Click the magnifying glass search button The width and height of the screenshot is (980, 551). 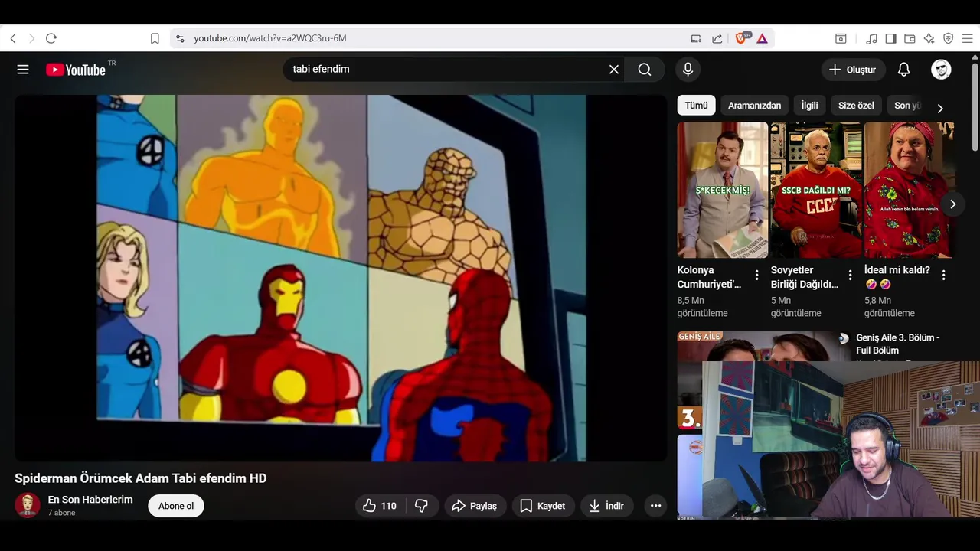click(x=645, y=70)
